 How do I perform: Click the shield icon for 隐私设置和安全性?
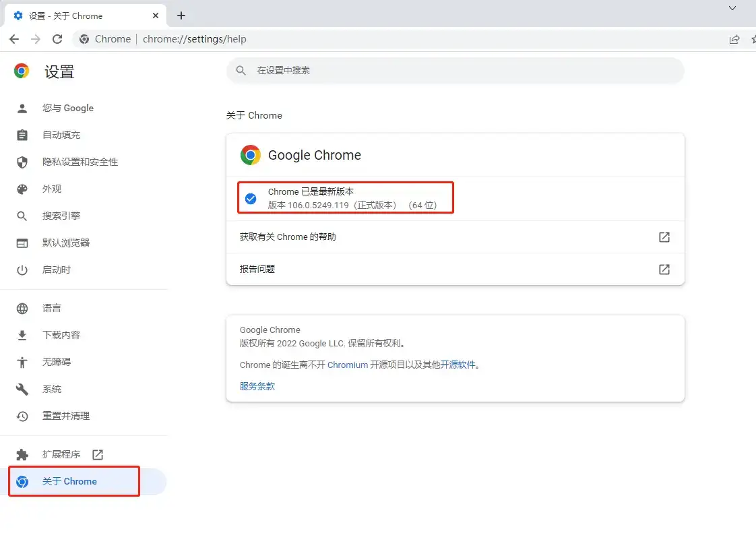point(22,162)
